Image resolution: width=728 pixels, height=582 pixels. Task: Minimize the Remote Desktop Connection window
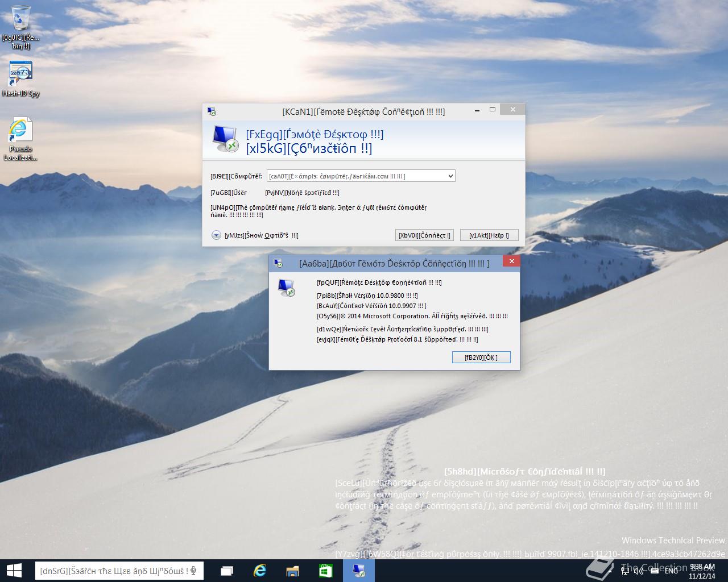coord(477,109)
